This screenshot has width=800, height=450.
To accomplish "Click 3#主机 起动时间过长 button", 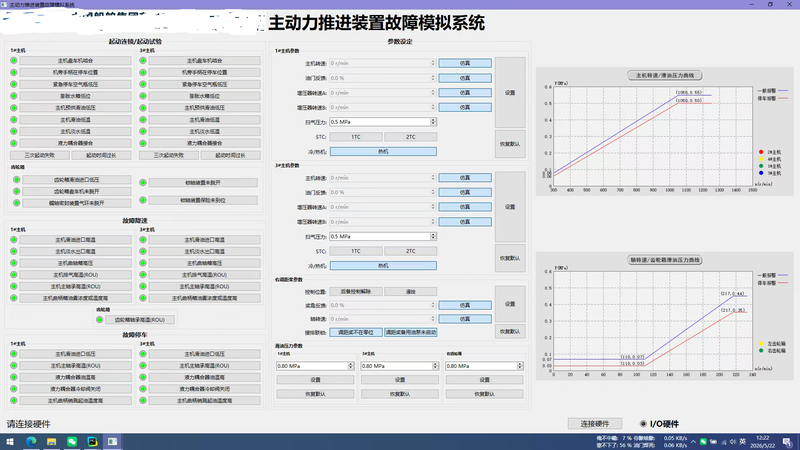I will pyautogui.click(x=230, y=155).
